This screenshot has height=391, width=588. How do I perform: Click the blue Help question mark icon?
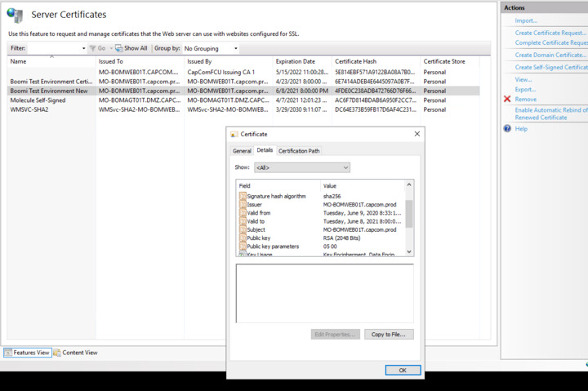point(507,129)
